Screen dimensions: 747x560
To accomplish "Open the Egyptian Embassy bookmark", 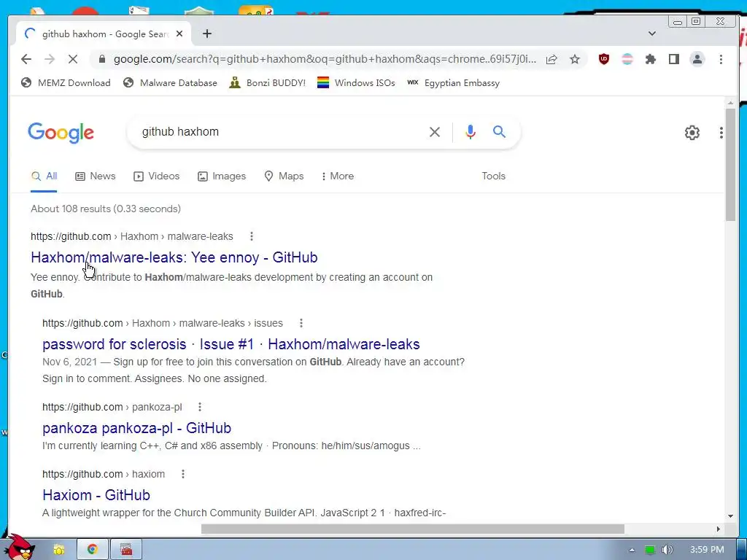I will tap(453, 83).
